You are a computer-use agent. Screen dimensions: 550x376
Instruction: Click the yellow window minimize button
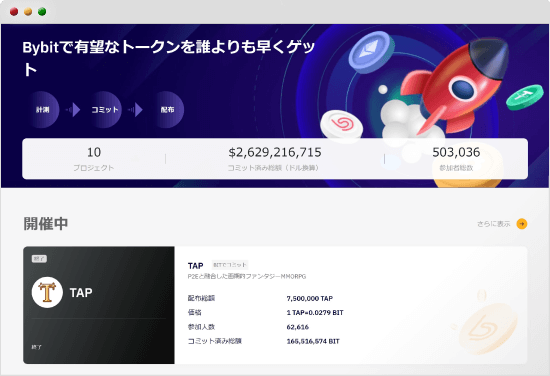(28, 12)
